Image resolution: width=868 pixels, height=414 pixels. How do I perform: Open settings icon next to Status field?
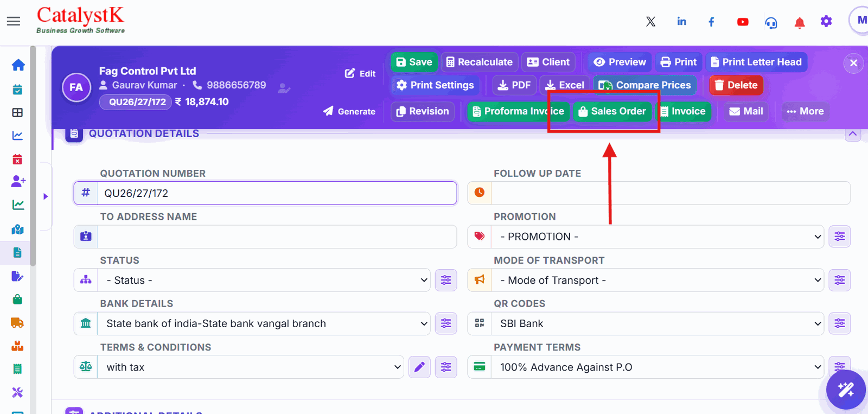(x=446, y=280)
